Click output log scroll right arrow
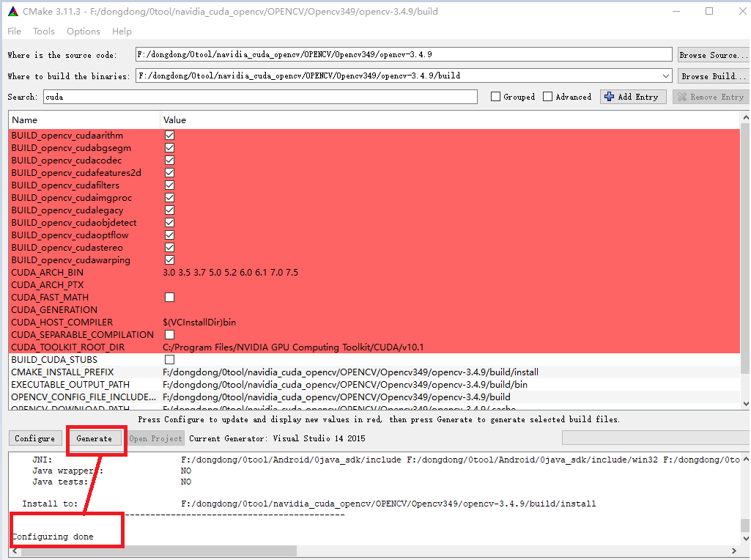This screenshot has width=751, height=560. (x=733, y=551)
